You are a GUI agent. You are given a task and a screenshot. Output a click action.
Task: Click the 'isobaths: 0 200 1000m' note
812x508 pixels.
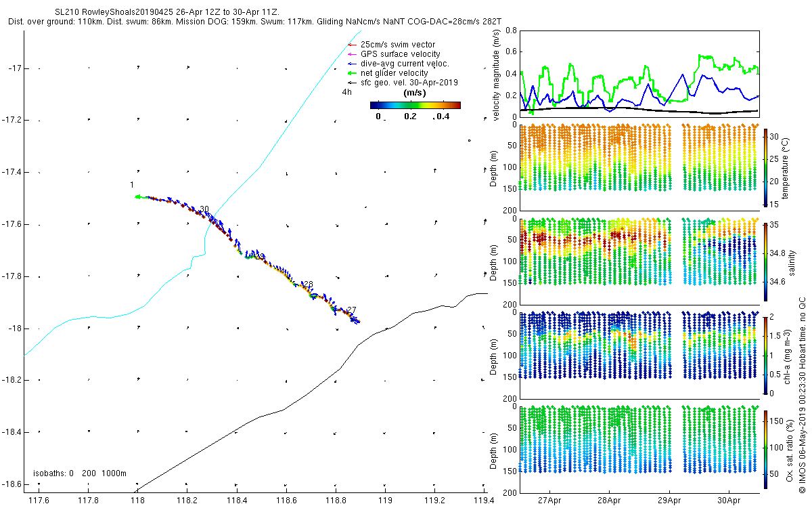80,473
